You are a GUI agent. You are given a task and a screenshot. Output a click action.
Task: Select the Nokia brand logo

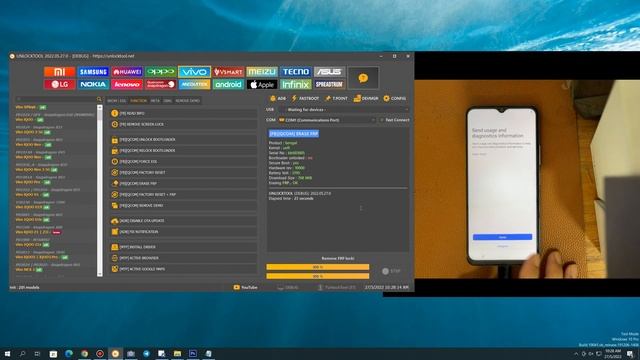pos(93,84)
